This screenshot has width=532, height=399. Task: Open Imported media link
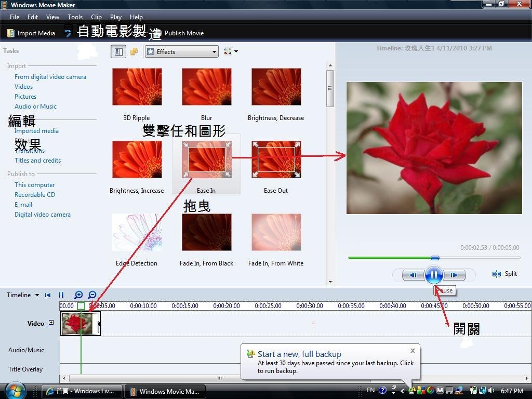point(36,131)
